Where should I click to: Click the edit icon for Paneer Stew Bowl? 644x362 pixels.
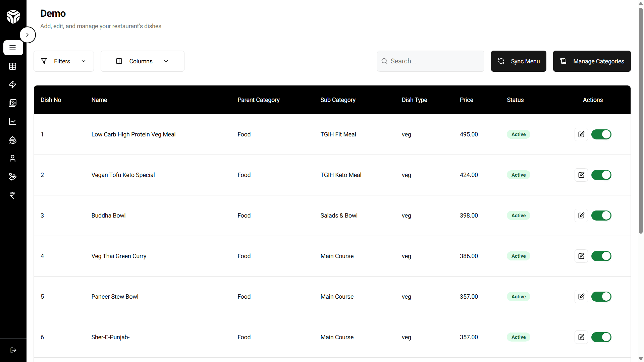point(581,297)
